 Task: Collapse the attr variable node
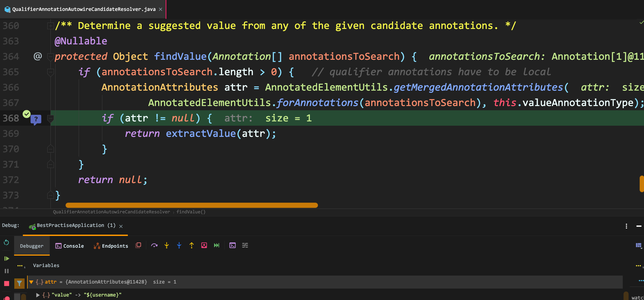31,282
